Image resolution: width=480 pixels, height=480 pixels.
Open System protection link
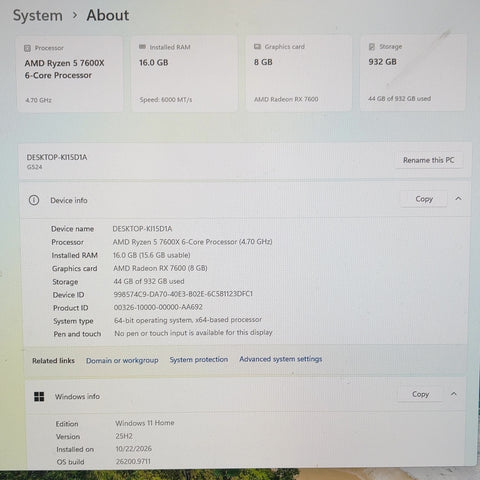click(199, 360)
